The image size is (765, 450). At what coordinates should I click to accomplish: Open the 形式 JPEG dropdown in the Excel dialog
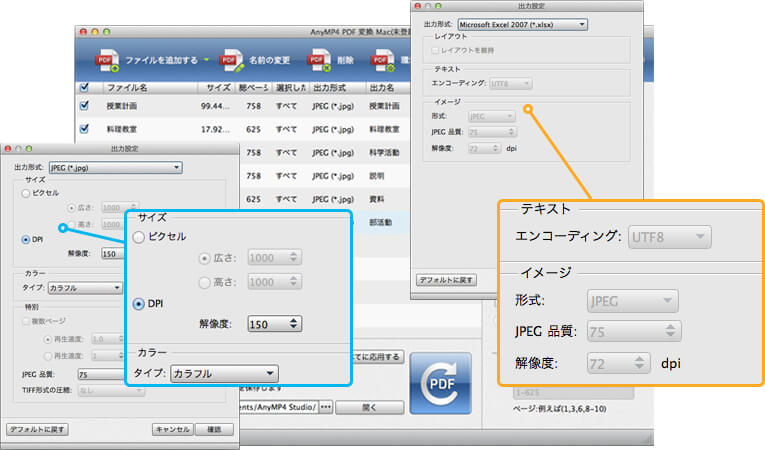(x=491, y=116)
